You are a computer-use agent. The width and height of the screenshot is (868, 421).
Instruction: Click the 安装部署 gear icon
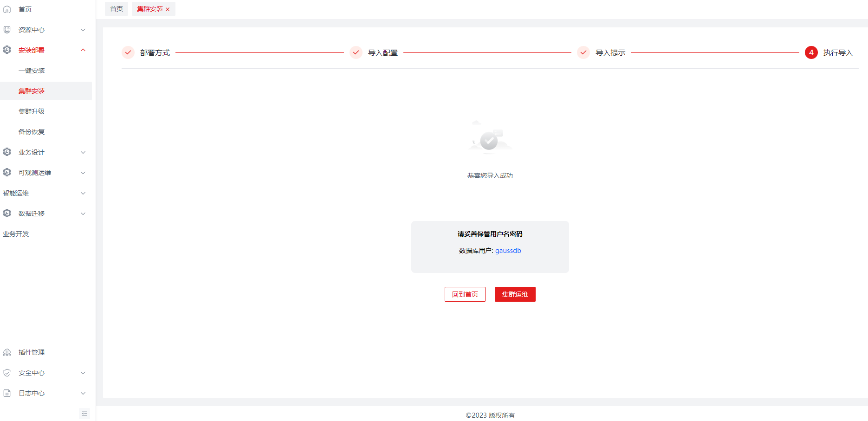(7, 50)
